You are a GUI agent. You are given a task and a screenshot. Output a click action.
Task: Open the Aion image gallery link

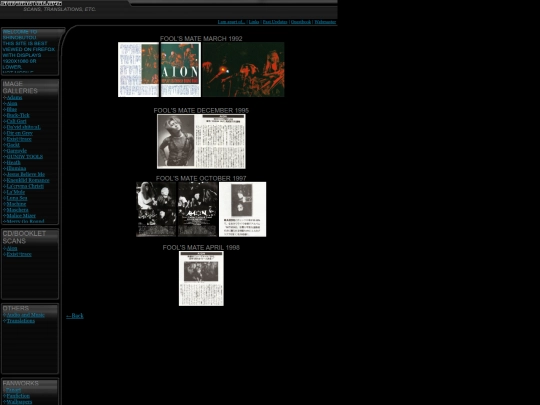12,103
